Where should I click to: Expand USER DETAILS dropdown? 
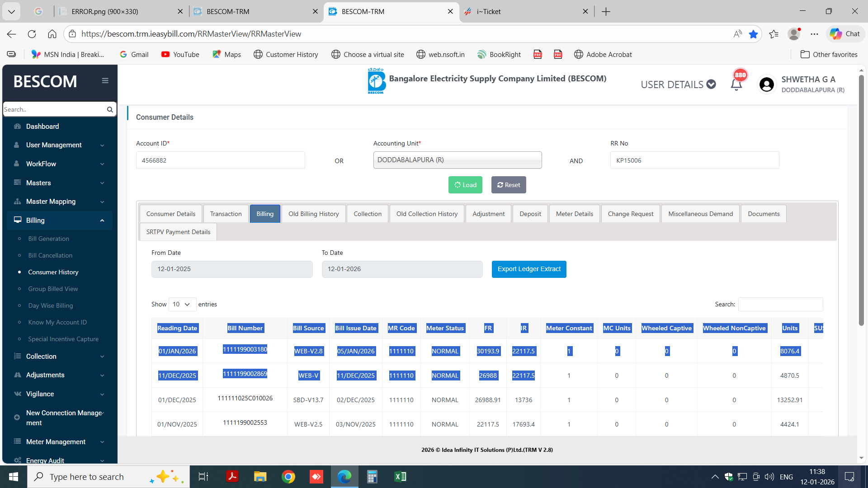point(678,84)
